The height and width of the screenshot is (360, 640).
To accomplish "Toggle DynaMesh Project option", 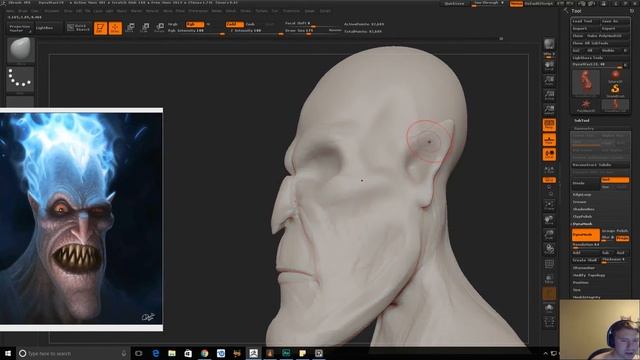I will 622,238.
